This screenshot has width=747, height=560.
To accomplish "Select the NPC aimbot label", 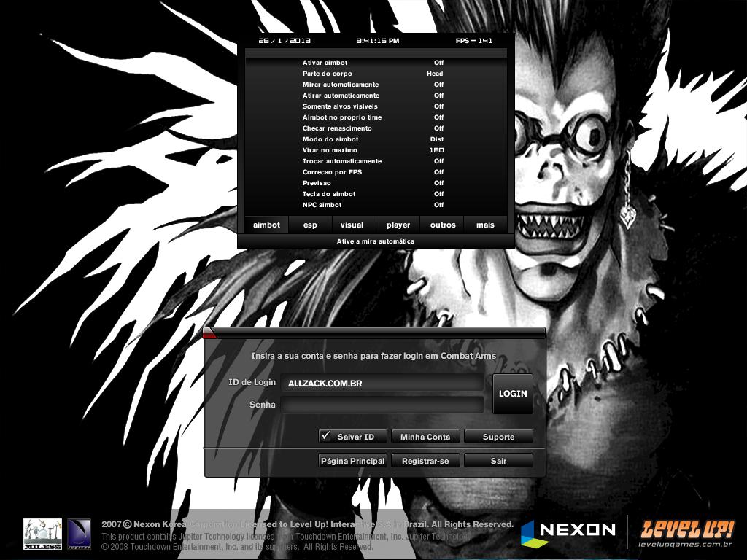I will pos(322,205).
